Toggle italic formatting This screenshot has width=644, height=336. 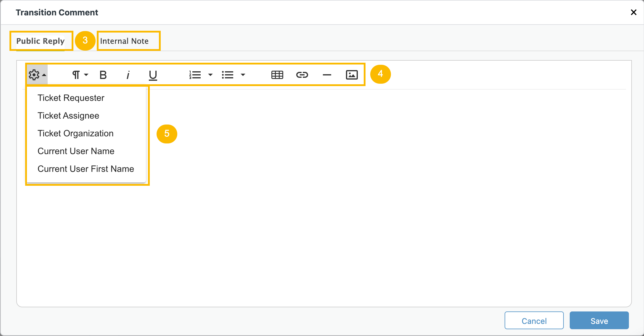point(128,75)
